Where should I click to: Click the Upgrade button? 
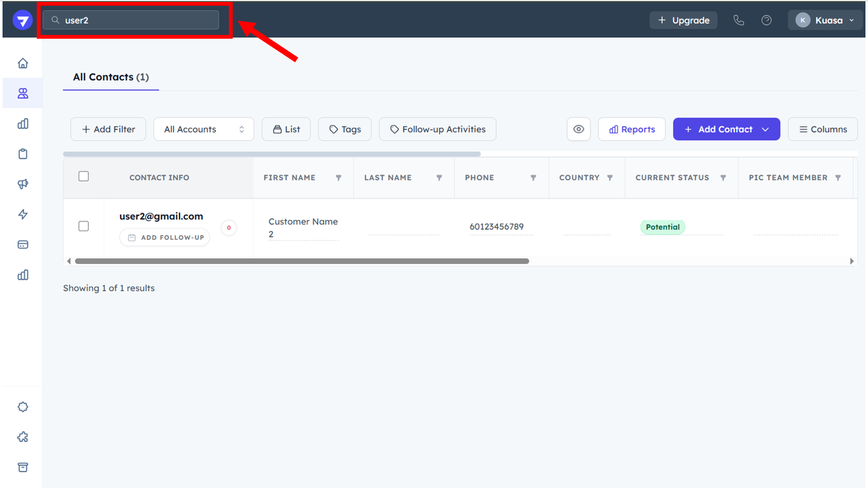coord(683,20)
